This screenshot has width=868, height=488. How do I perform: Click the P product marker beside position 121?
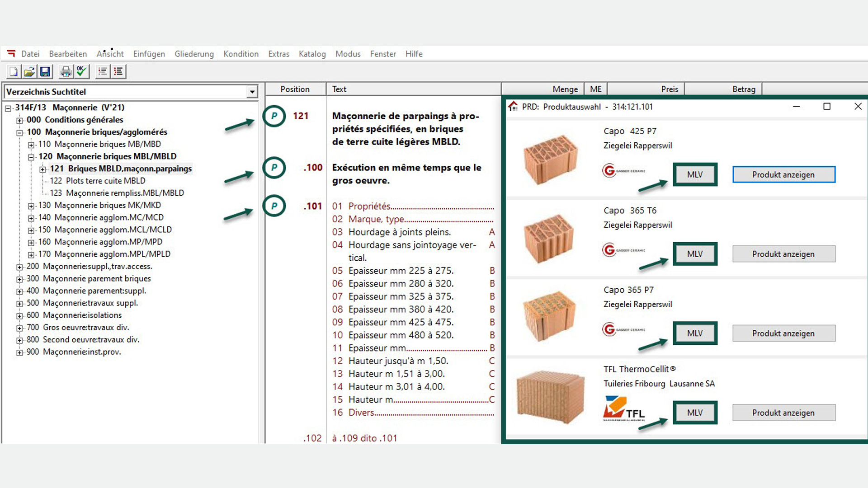(274, 116)
